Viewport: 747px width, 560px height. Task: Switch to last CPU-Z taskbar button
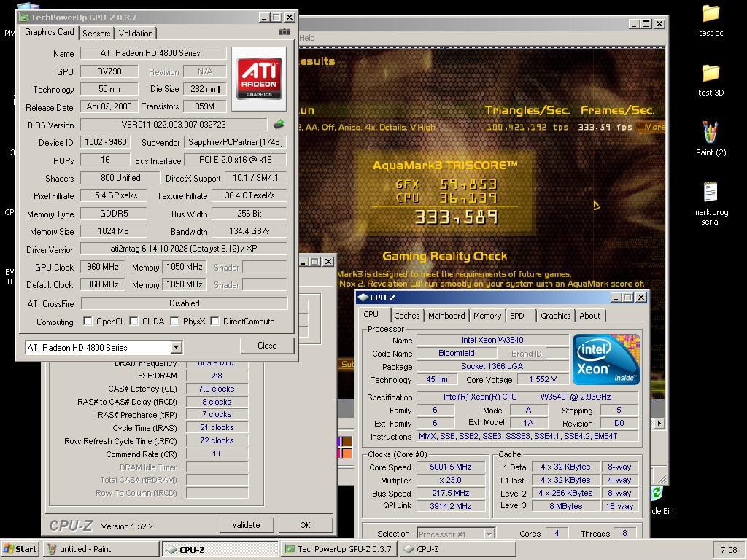458,549
